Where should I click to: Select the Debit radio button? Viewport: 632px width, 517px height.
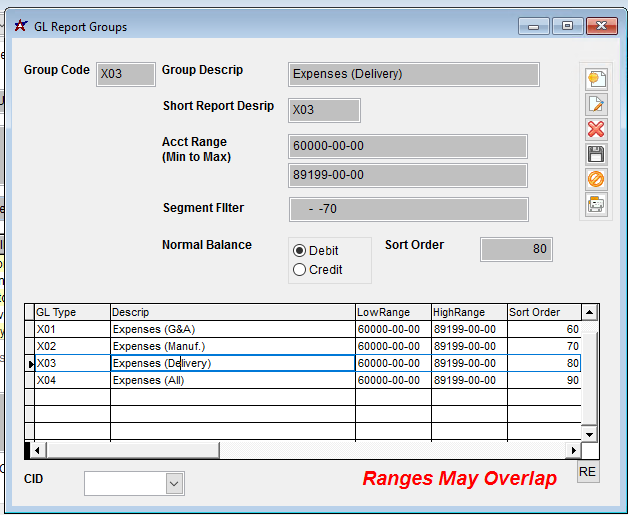[x=299, y=251]
